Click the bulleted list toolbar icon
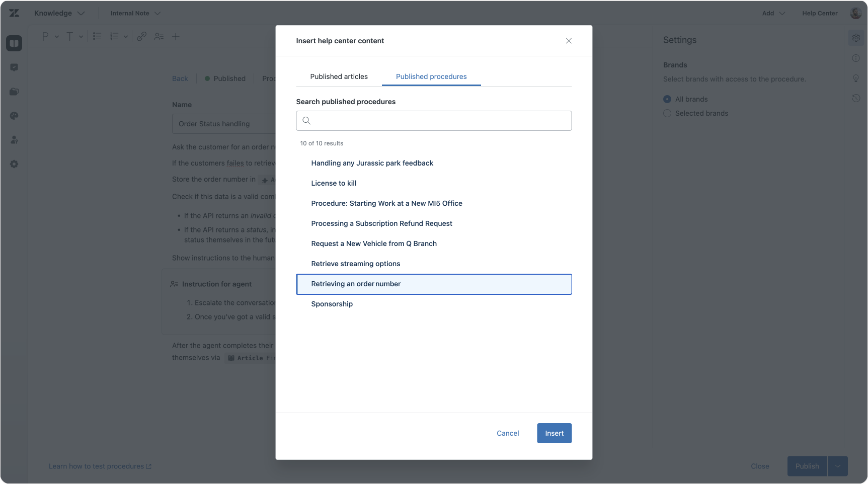 pyautogui.click(x=97, y=36)
